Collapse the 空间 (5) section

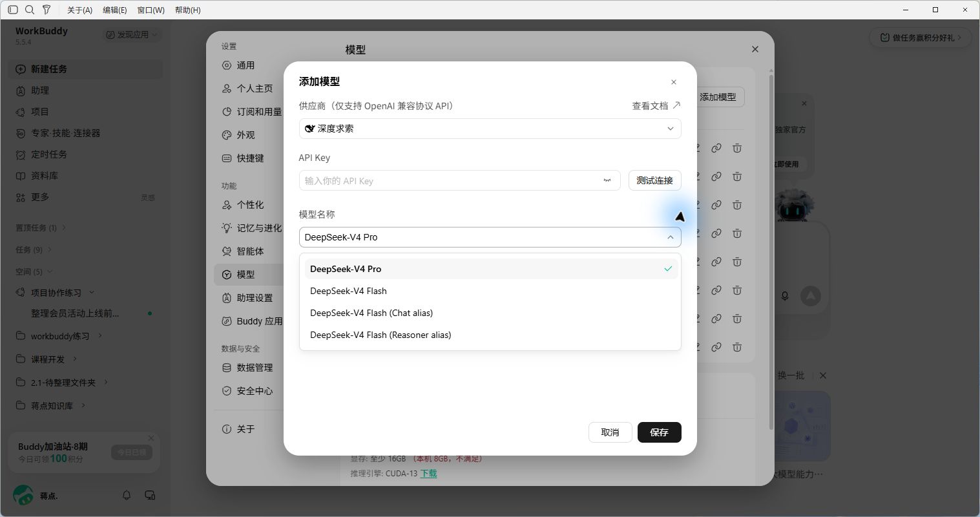coord(34,271)
